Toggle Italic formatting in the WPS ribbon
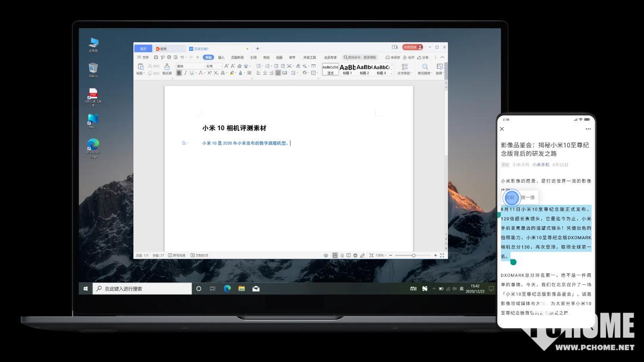 185,73
